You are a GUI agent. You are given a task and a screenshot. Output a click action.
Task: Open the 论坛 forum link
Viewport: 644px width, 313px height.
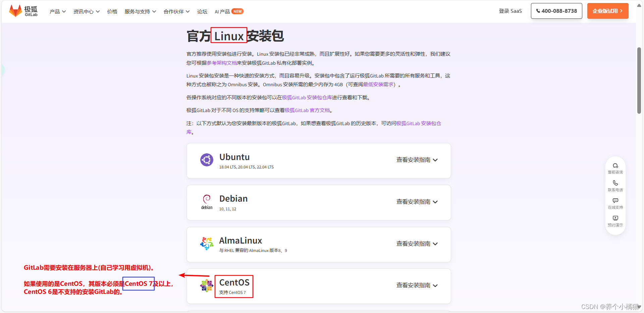202,11
